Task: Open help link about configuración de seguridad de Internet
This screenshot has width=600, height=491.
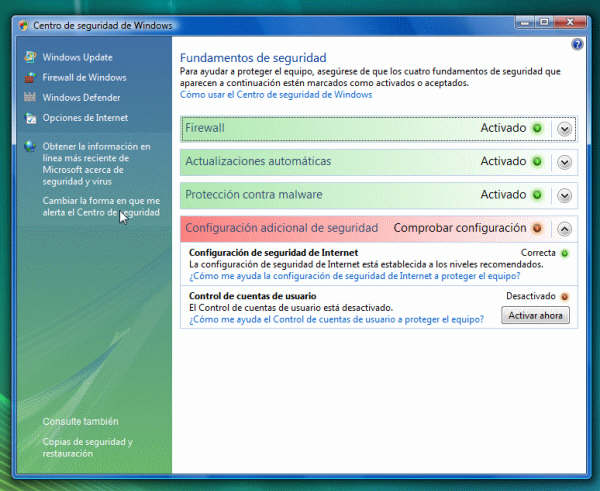Action: [354, 276]
